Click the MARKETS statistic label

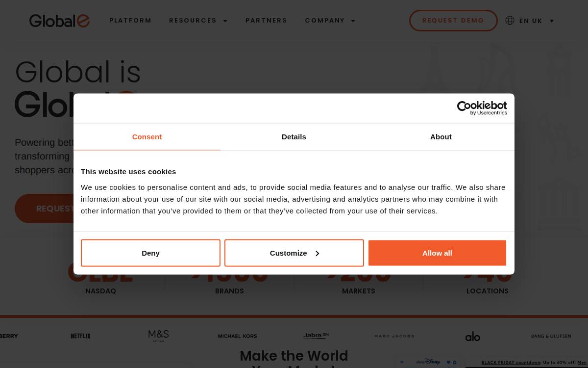pyautogui.click(x=359, y=291)
